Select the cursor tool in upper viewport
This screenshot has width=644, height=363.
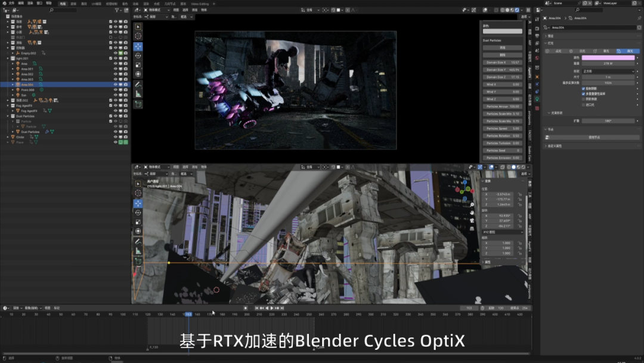point(138,36)
